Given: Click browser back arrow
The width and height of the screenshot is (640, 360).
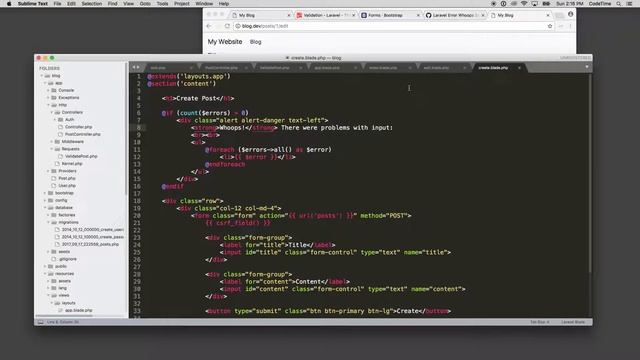Looking at the screenshot, I should (x=209, y=26).
